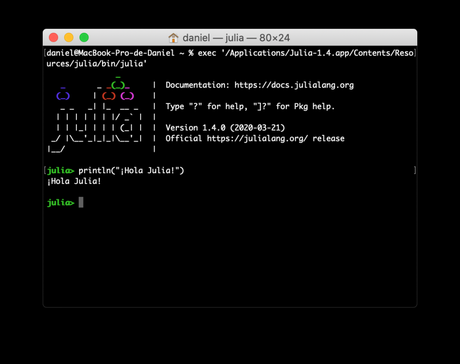
Task: Click the purple circle in the Julia logo
Action: click(127, 96)
